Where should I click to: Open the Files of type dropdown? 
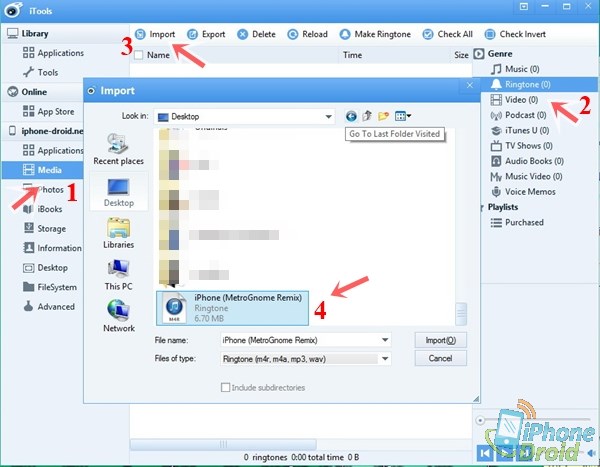pyautogui.click(x=385, y=359)
